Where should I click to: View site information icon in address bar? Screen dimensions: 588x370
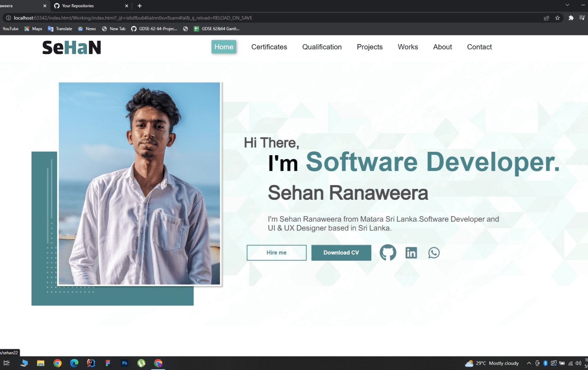[8, 18]
